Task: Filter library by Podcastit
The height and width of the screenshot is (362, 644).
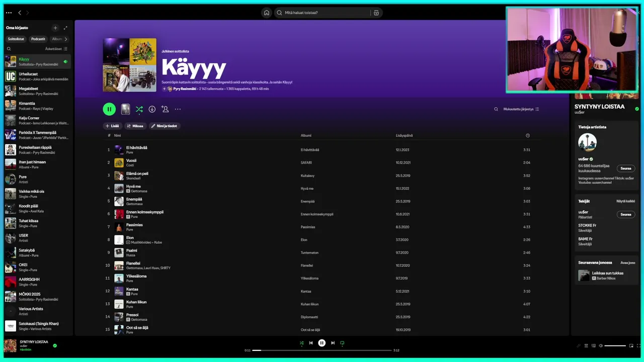Action: coord(38,39)
